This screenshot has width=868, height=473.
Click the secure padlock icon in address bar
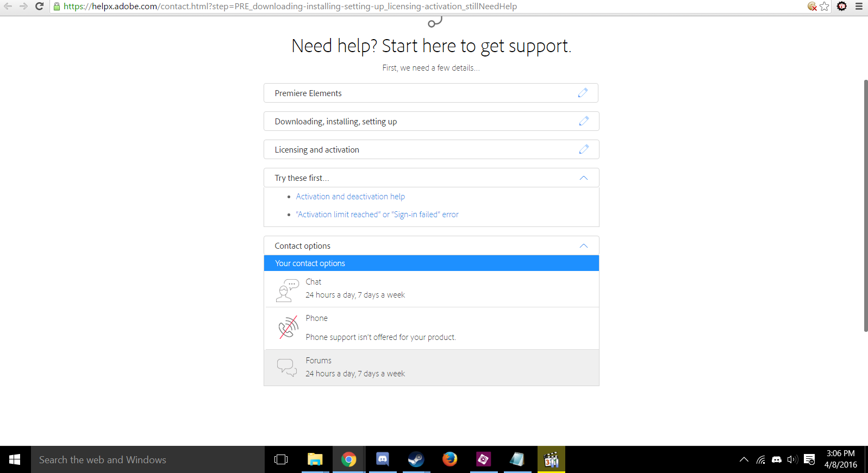tap(57, 7)
